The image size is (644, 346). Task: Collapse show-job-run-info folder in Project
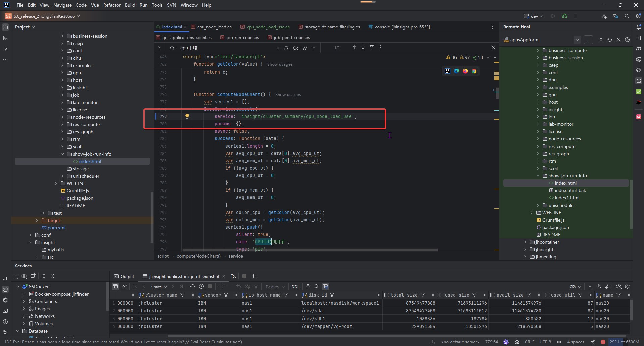tap(62, 154)
